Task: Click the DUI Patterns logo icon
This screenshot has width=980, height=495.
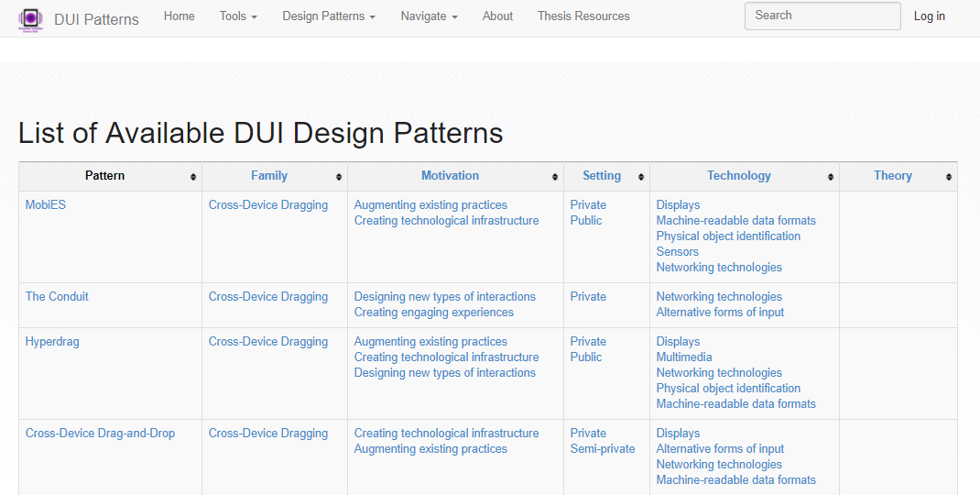Action: (x=31, y=18)
